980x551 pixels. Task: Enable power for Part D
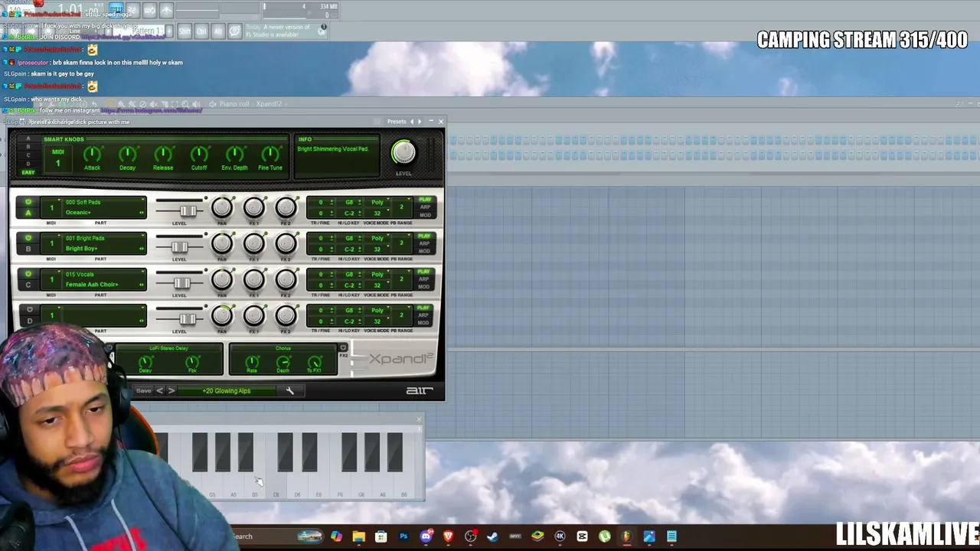[28, 311]
